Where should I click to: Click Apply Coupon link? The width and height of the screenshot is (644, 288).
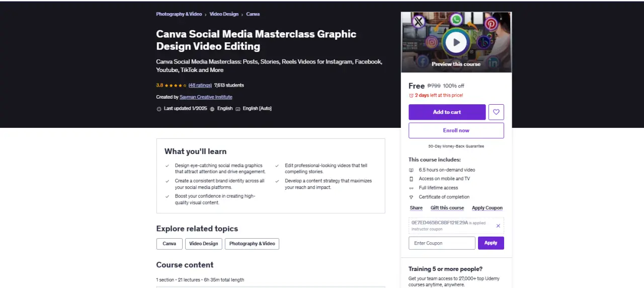tap(487, 208)
